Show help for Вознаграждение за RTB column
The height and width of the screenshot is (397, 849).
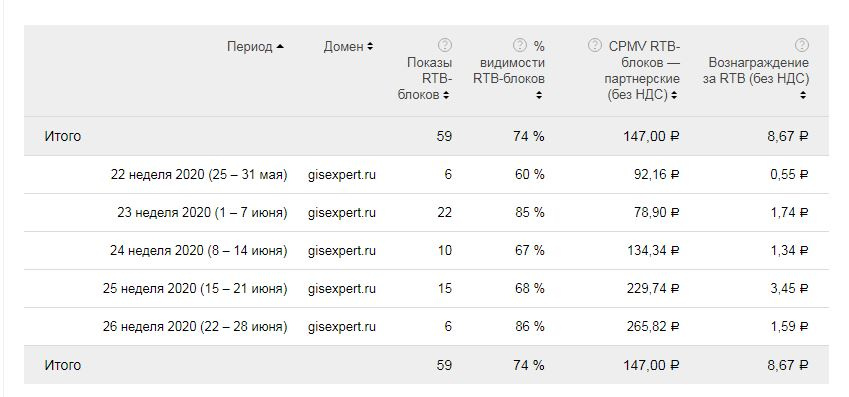pyautogui.click(x=802, y=45)
